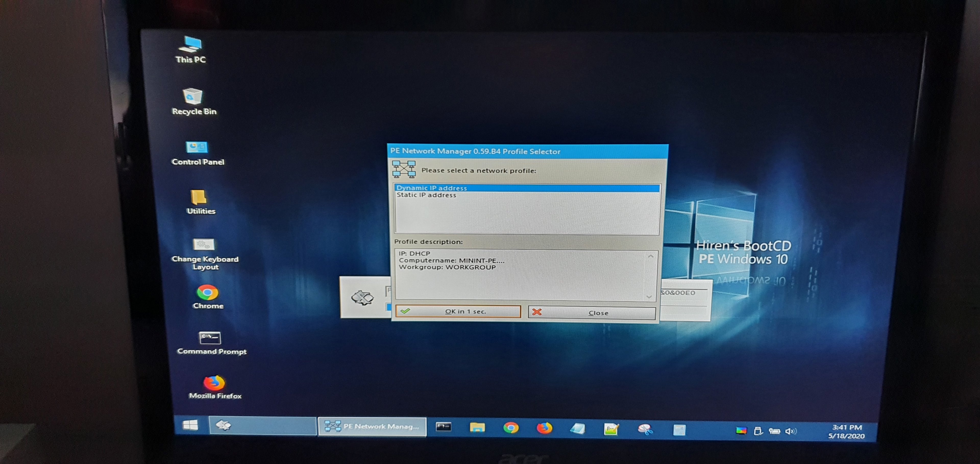Click the OK in 1 sec. button
Viewport: 980px width, 464px height.
coord(458,311)
